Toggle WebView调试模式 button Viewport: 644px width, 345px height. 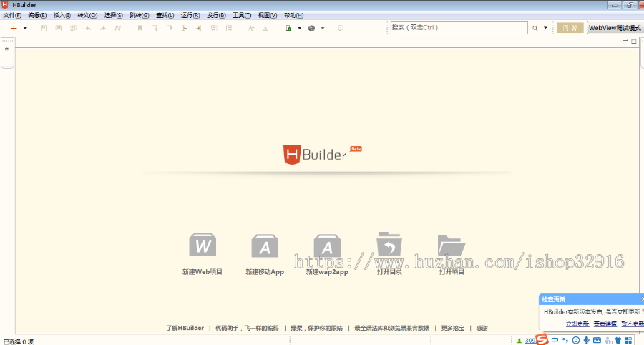coord(614,28)
